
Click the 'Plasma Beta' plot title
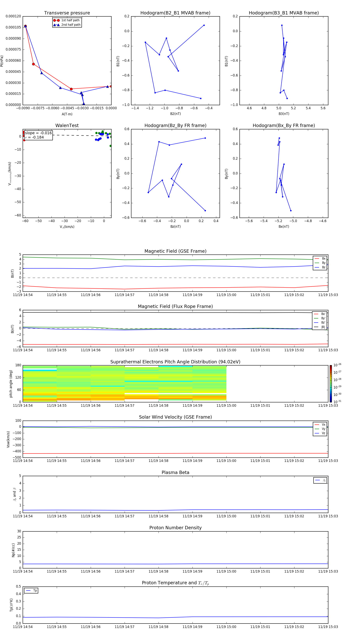175,472
